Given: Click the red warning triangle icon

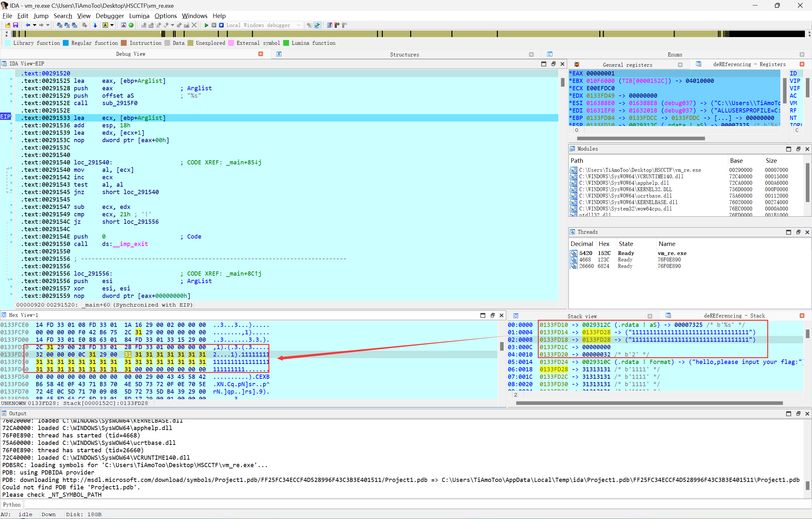Looking at the screenshot, I should [x=123, y=25].
